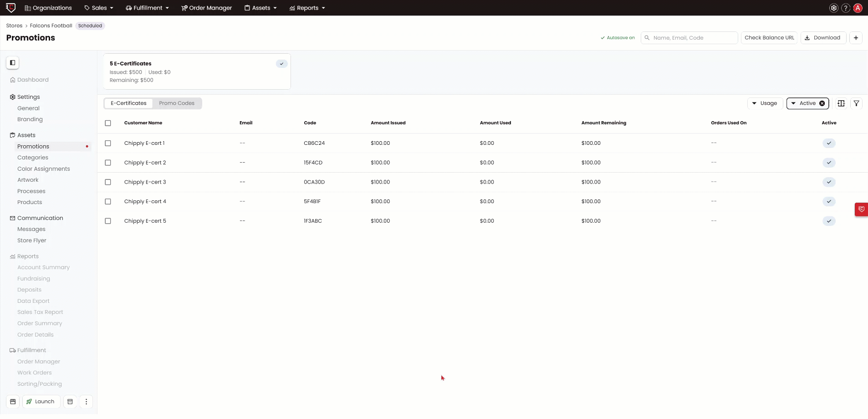Open the filter funnel icon

(856, 103)
